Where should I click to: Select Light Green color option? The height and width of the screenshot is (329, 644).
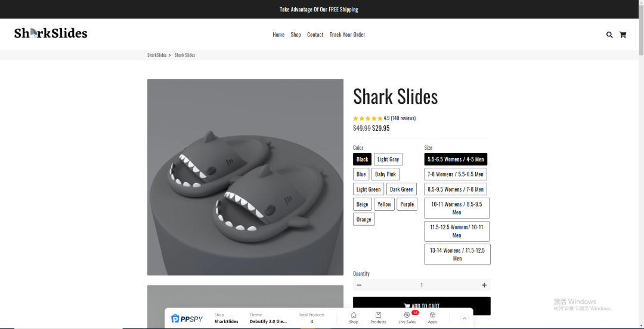pos(369,189)
